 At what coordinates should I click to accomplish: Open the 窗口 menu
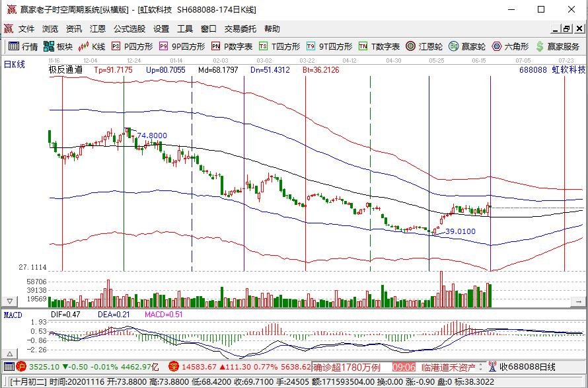tap(209, 29)
